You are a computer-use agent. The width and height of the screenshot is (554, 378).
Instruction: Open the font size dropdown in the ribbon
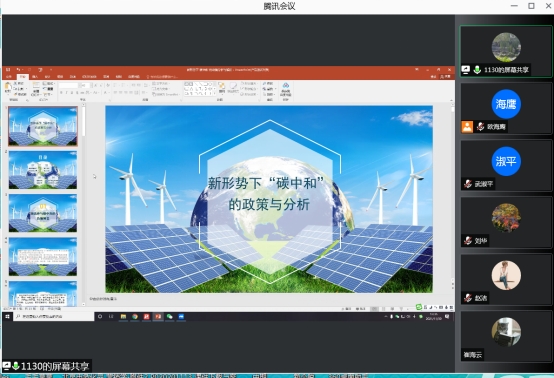85,85
